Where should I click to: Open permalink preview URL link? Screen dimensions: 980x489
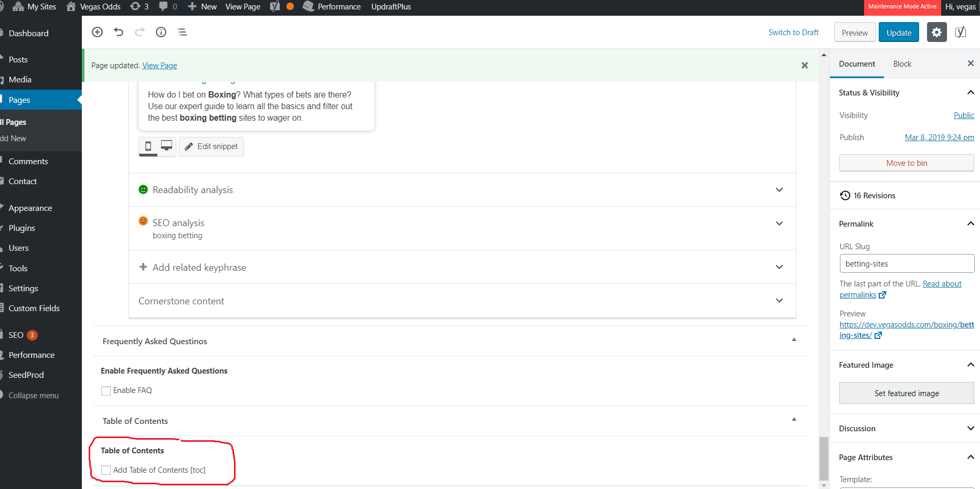(x=907, y=330)
